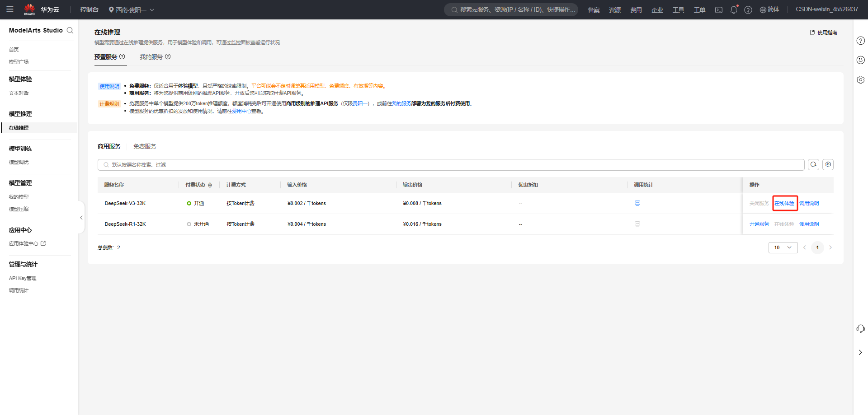
Task: Switch to 我的服务 tab
Action: click(151, 57)
